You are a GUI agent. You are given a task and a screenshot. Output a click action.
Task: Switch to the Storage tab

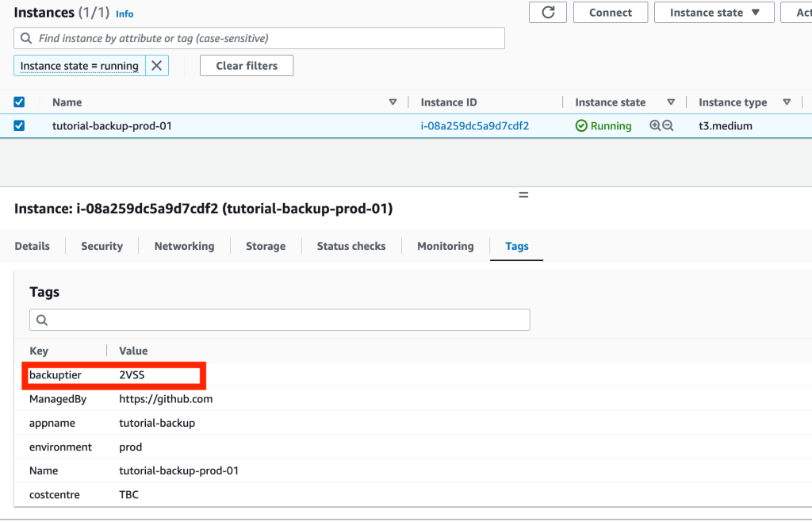(266, 246)
